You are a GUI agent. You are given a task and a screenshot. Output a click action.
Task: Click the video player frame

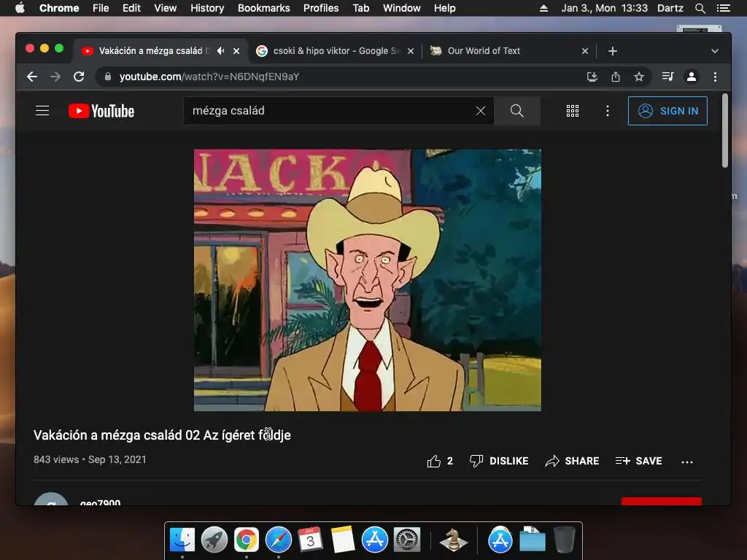pyautogui.click(x=368, y=280)
